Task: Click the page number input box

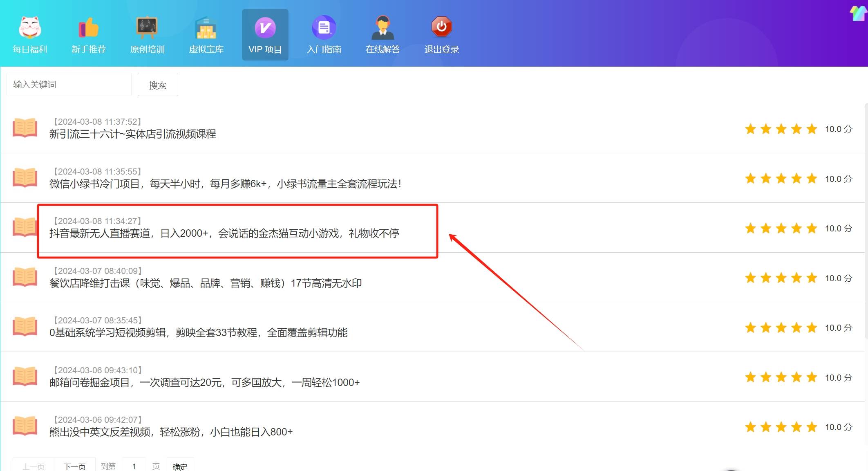Action: click(x=134, y=465)
